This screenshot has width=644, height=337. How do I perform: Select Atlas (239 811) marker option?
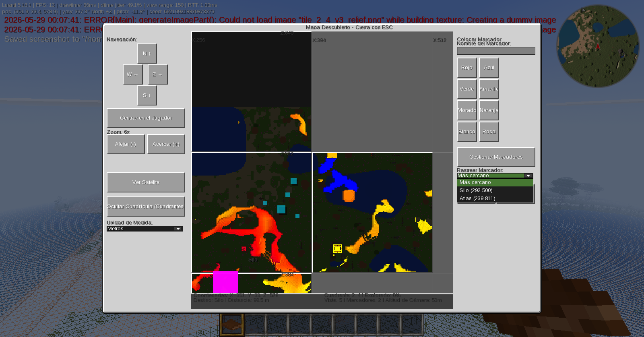(x=495, y=198)
